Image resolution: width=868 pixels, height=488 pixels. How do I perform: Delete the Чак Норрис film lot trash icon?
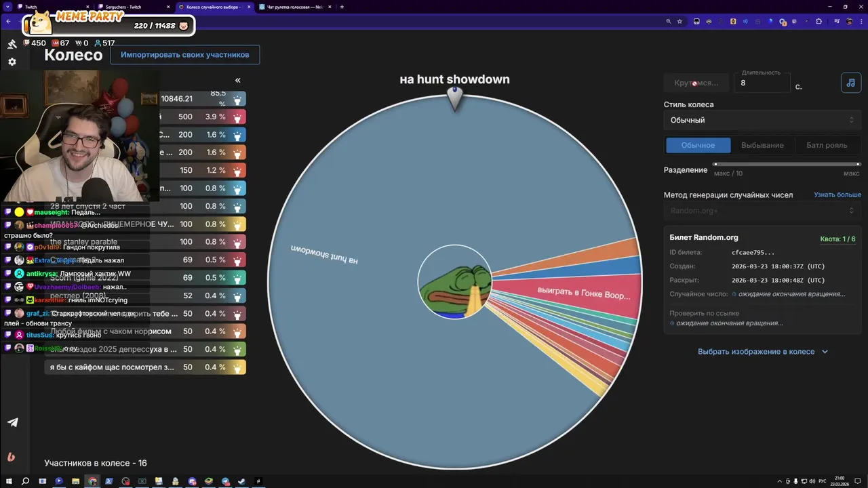[x=237, y=331]
